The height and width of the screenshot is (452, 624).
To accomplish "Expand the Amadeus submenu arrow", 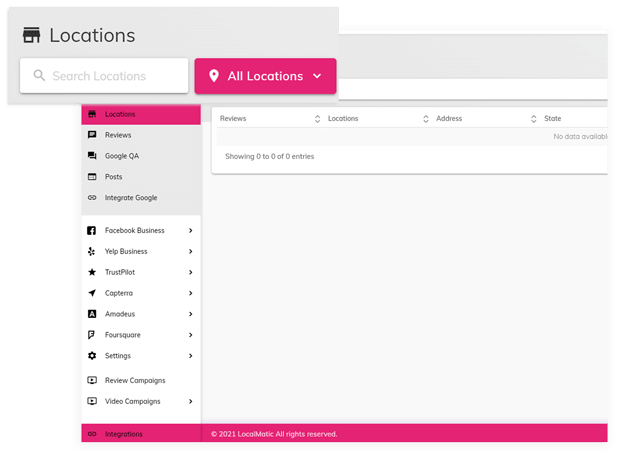I will click(191, 314).
